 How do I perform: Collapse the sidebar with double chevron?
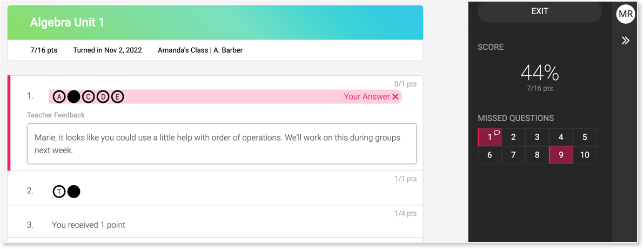point(625,41)
